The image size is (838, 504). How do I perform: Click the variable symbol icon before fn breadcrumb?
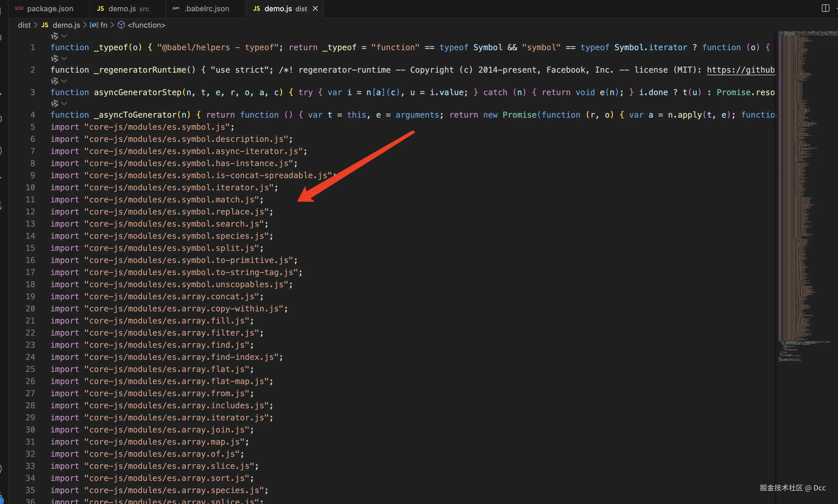point(94,25)
